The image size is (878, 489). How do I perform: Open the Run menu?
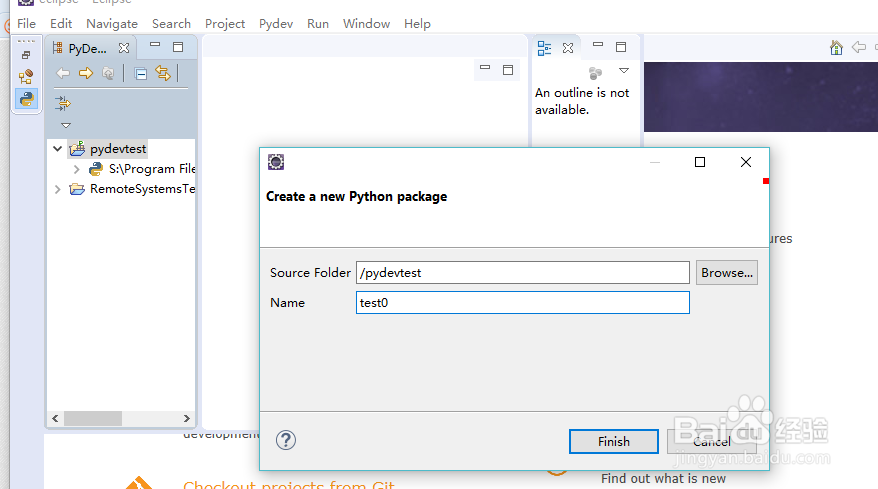pyautogui.click(x=318, y=24)
